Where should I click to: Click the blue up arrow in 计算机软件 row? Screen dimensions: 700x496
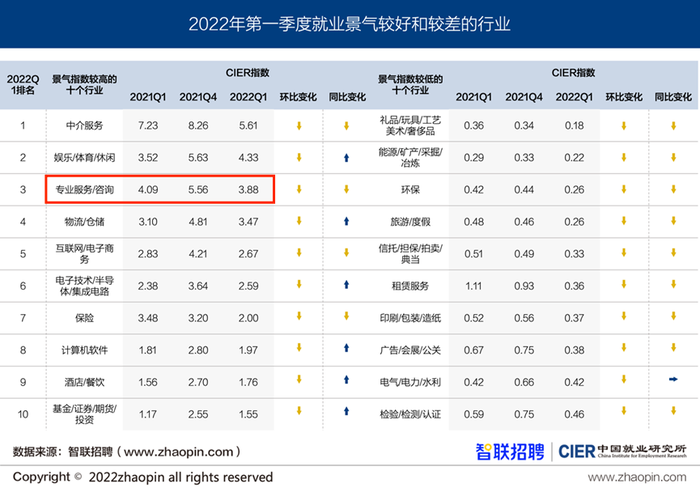pos(345,349)
